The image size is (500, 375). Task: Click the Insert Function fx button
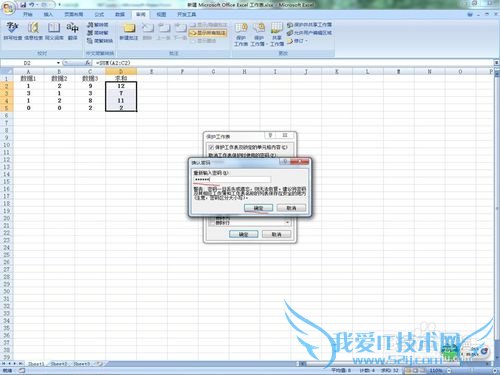(x=87, y=63)
